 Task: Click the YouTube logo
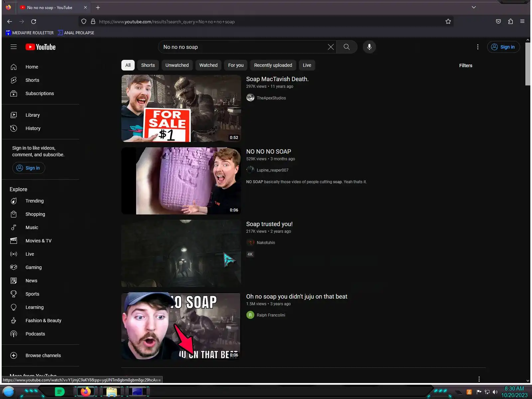[x=41, y=47]
